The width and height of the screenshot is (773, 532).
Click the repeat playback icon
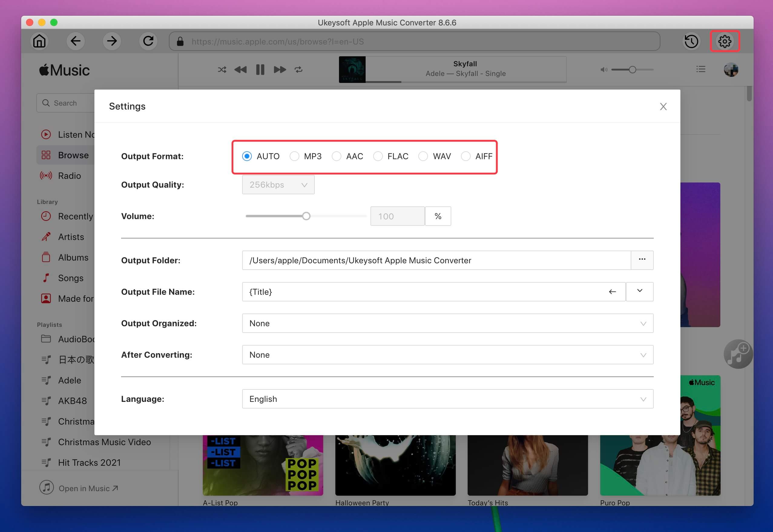[x=299, y=70]
